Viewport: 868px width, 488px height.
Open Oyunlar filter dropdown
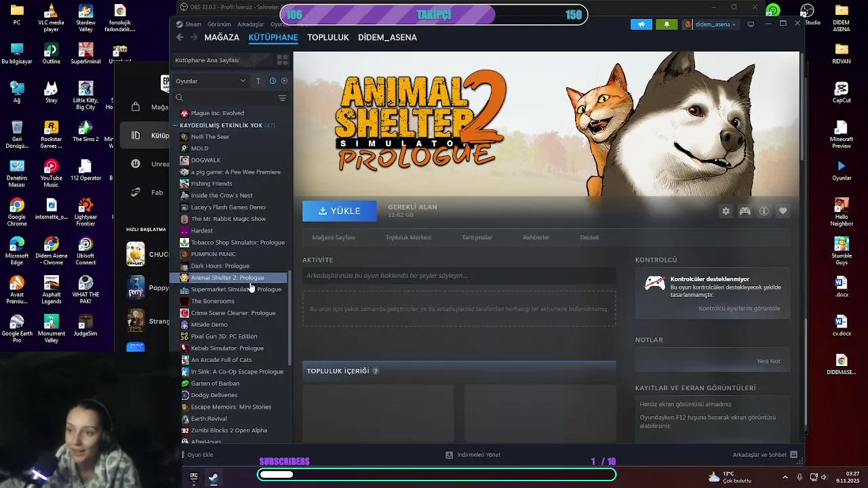click(210, 81)
